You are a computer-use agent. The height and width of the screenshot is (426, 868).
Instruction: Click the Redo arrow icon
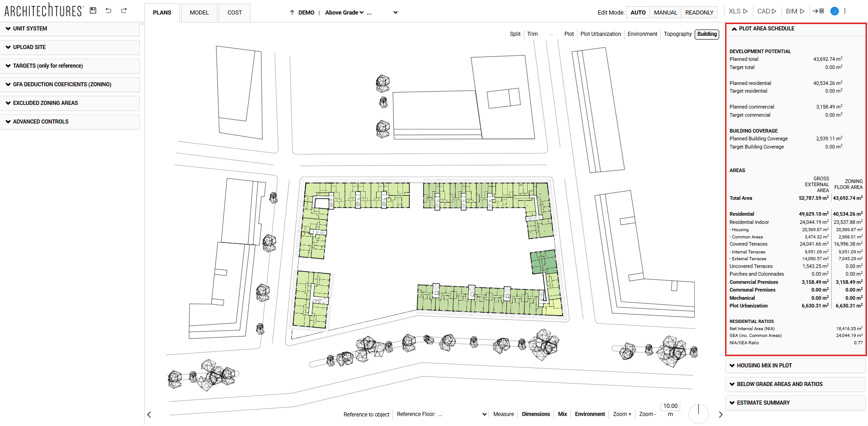[123, 10]
